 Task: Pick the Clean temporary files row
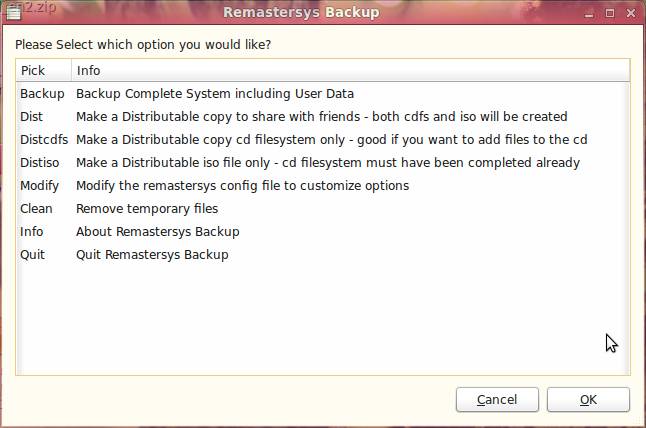tap(323, 209)
